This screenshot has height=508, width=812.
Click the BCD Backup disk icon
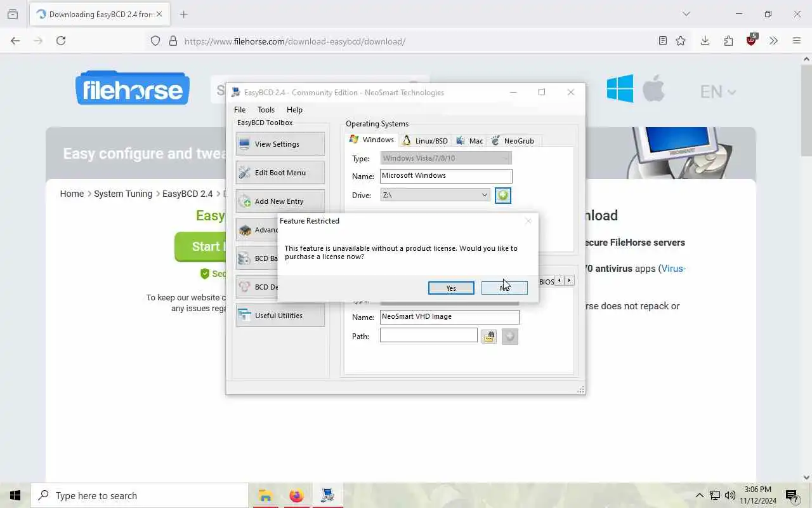tap(245, 258)
